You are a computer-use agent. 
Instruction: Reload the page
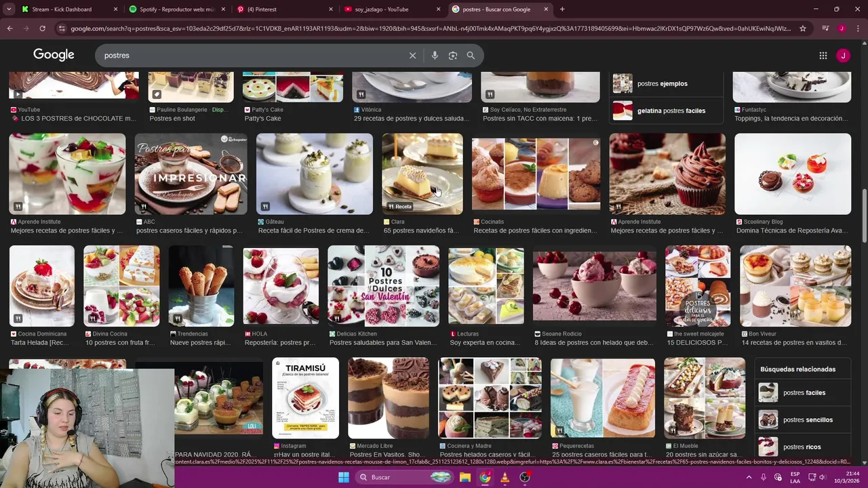42,28
